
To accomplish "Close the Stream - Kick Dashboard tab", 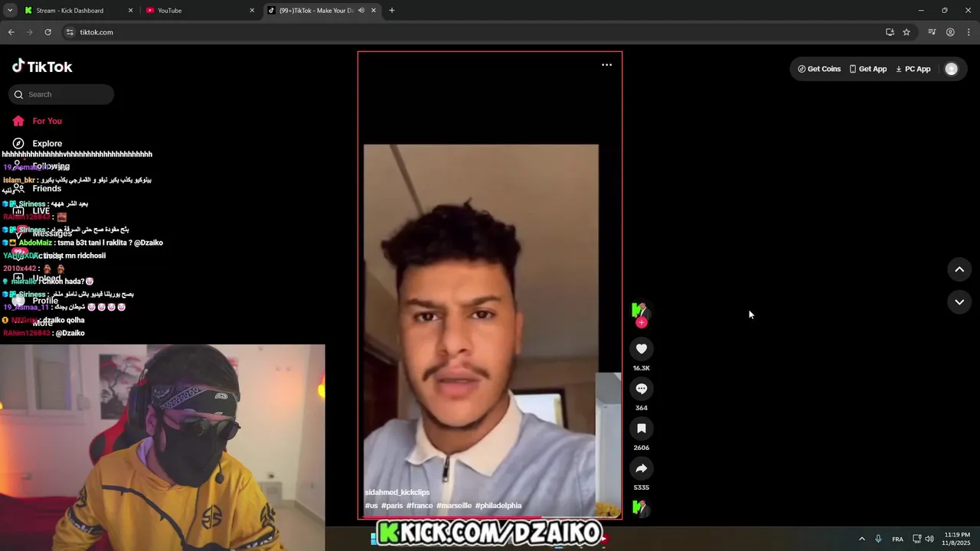I will [x=130, y=11].
